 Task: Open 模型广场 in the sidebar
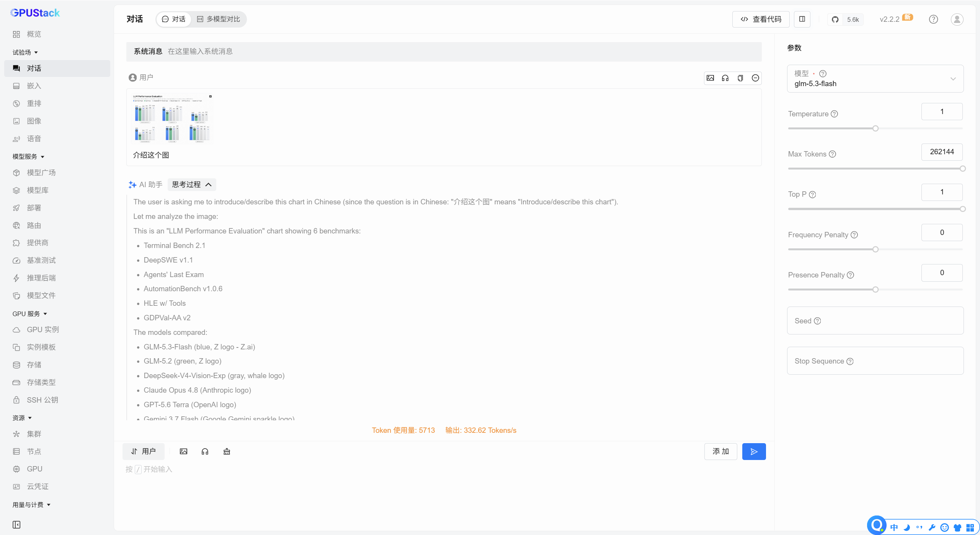(57, 173)
